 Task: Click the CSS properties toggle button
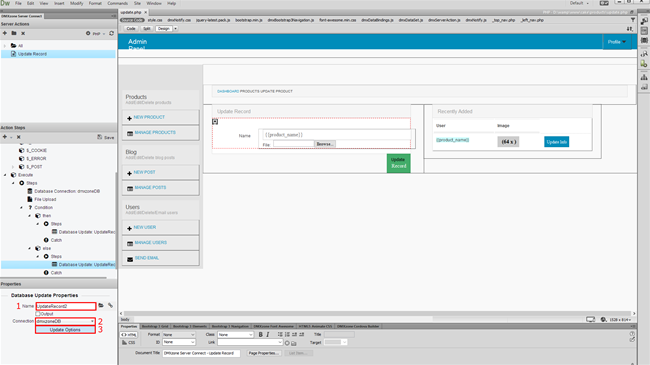point(129,343)
